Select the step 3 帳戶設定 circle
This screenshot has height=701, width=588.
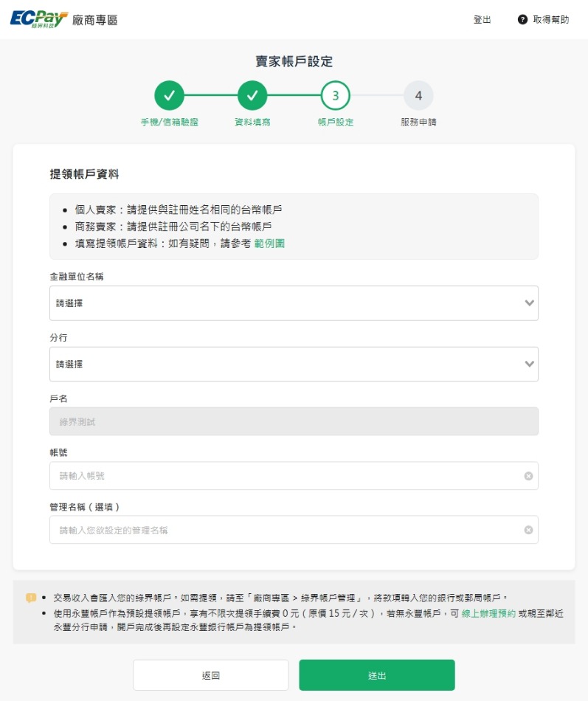point(336,95)
